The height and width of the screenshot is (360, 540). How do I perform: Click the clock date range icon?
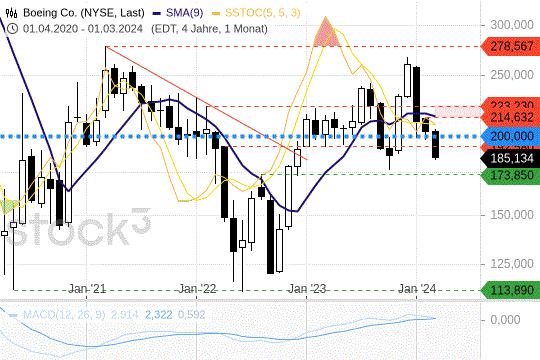click(x=12, y=29)
